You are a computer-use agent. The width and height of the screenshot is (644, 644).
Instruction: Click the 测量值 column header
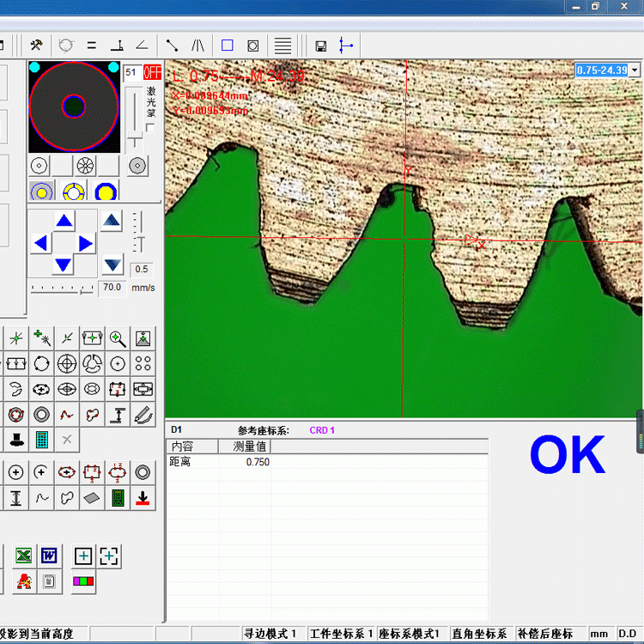[x=250, y=447]
